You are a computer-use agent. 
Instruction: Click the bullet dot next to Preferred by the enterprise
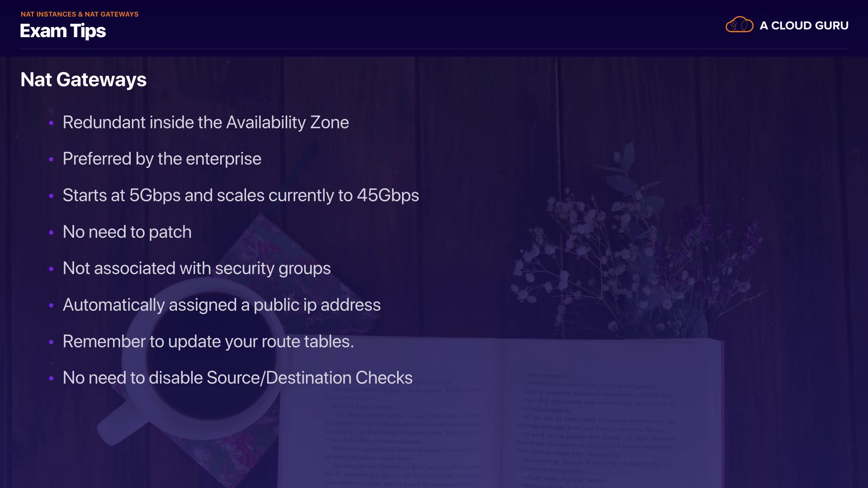coord(51,160)
